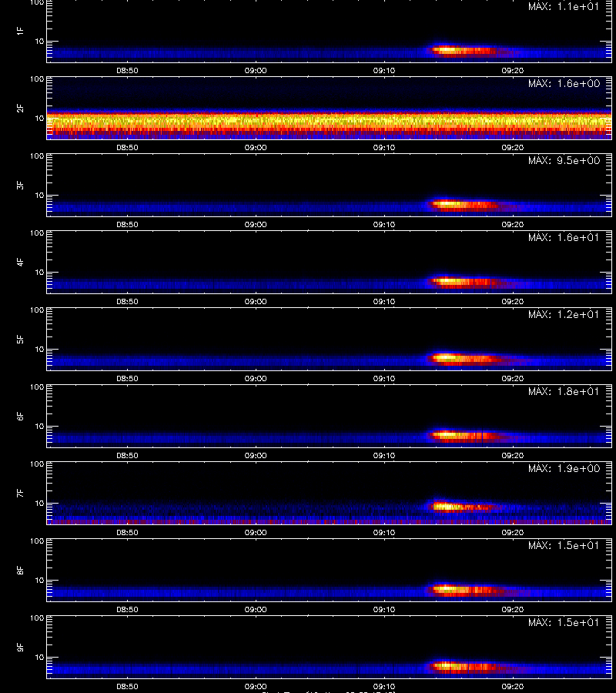Click the 09:00 tick label below panel 6F
This screenshot has width=616, height=693.
pos(256,455)
